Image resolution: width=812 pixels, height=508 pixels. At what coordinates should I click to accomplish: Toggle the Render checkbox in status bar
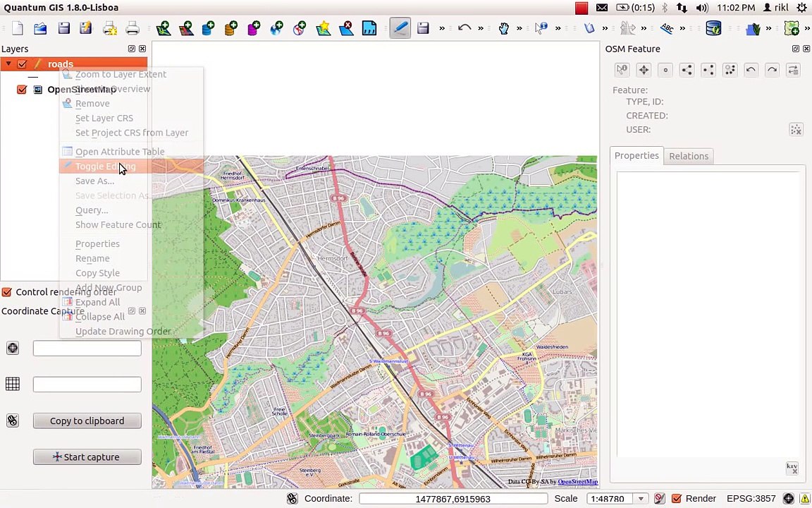coord(677,499)
